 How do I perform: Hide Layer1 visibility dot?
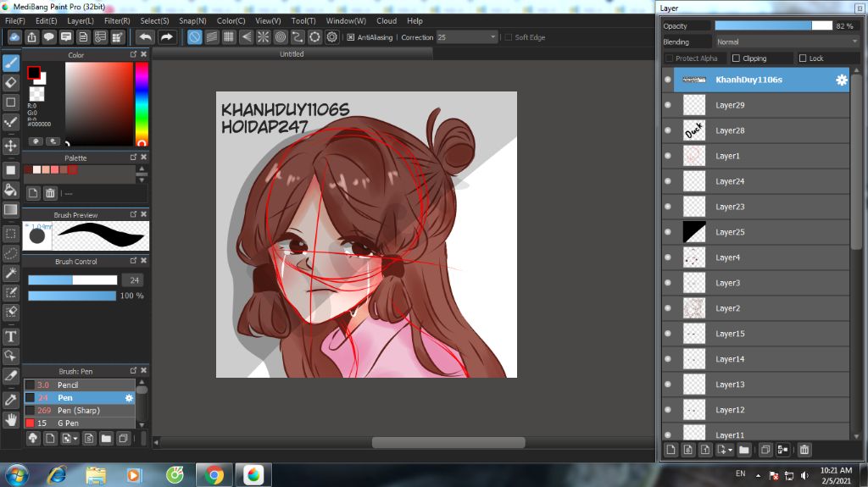click(x=668, y=156)
